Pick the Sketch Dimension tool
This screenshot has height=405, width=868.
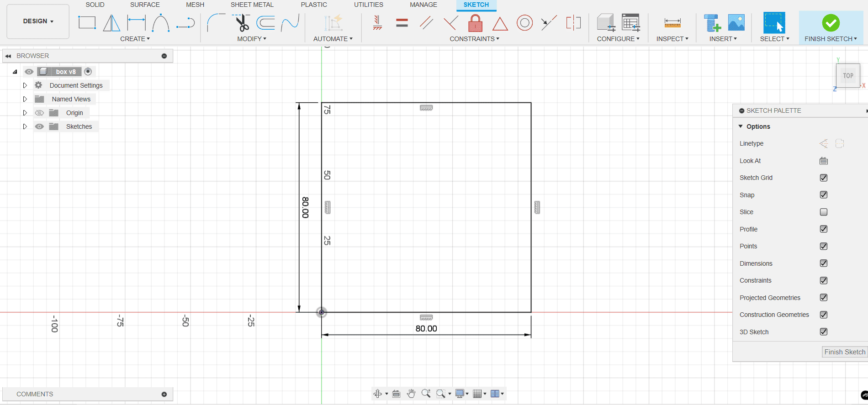(136, 22)
